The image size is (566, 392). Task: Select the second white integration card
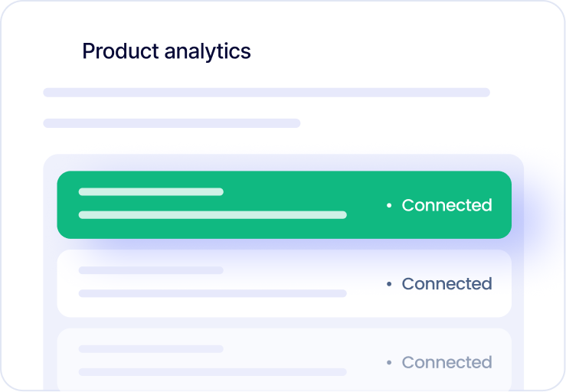point(284,283)
